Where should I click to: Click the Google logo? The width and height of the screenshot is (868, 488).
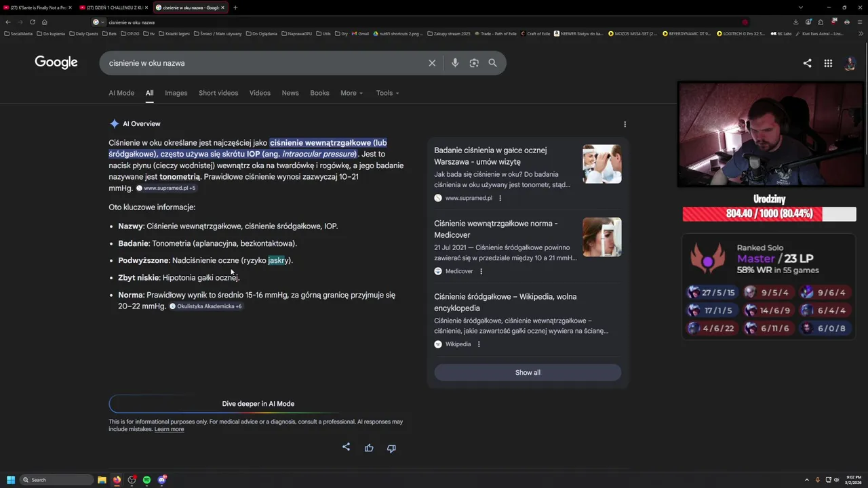pyautogui.click(x=56, y=62)
